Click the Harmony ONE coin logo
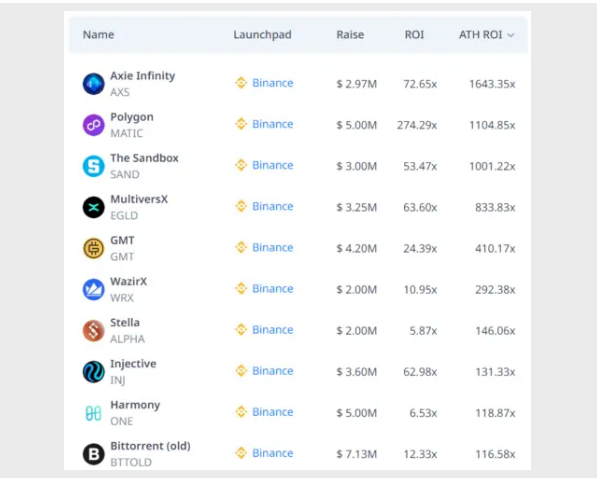 click(94, 413)
